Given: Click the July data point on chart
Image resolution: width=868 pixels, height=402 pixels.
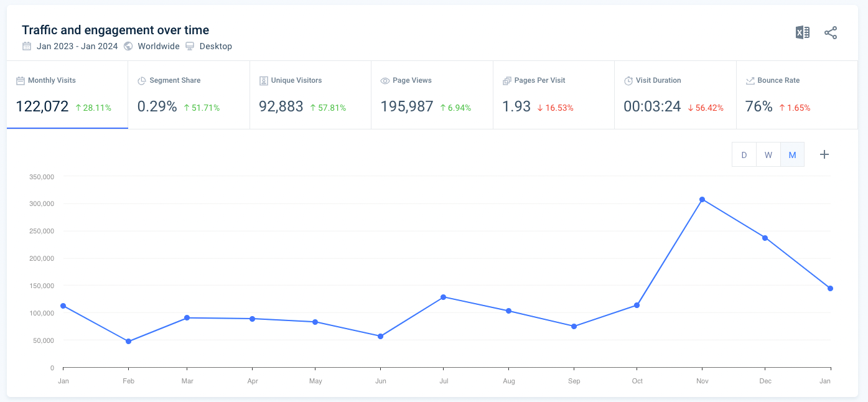Looking at the screenshot, I should pos(443,297).
